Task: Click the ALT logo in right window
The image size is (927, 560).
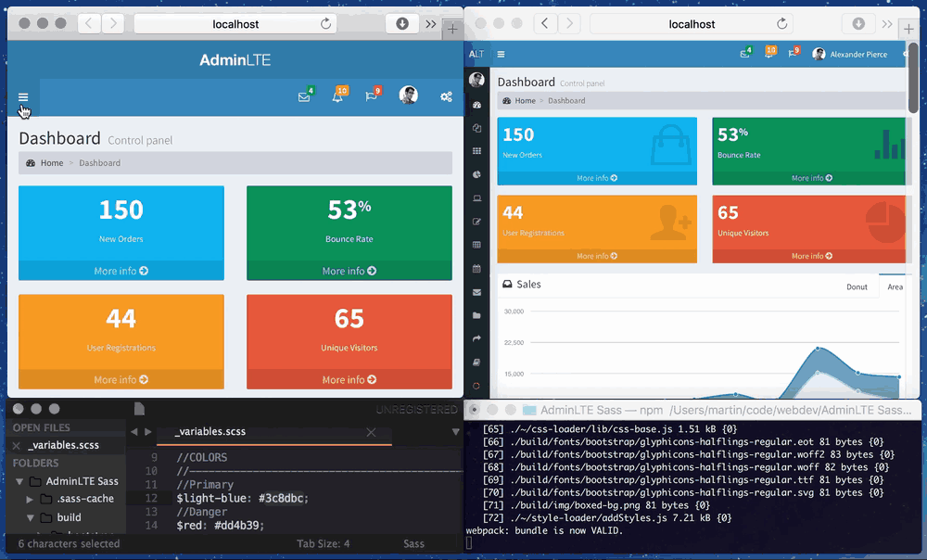Action: tap(476, 55)
